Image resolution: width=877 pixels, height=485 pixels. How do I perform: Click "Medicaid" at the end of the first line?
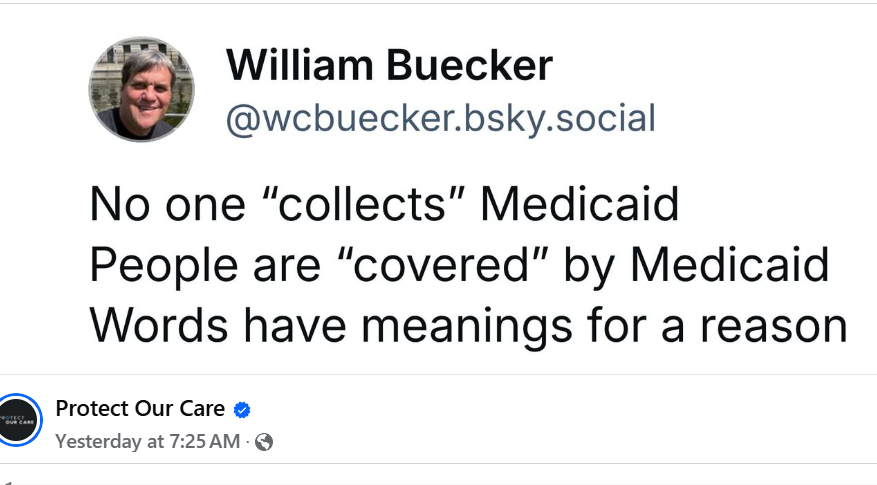tap(580, 204)
